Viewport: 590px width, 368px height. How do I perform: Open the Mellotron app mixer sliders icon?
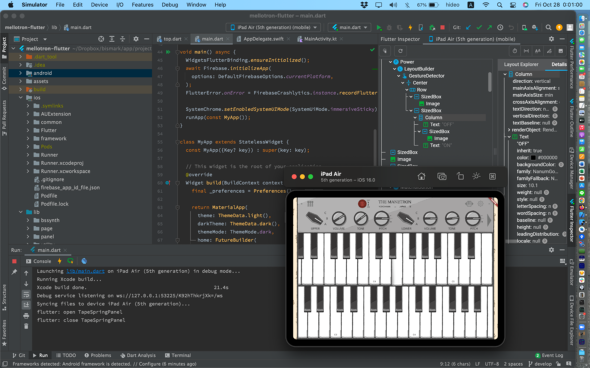(310, 204)
